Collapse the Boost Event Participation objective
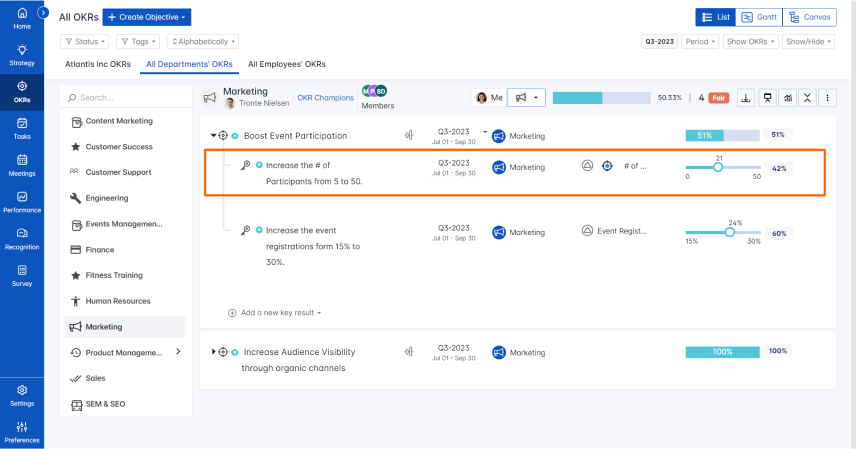 tap(213, 135)
